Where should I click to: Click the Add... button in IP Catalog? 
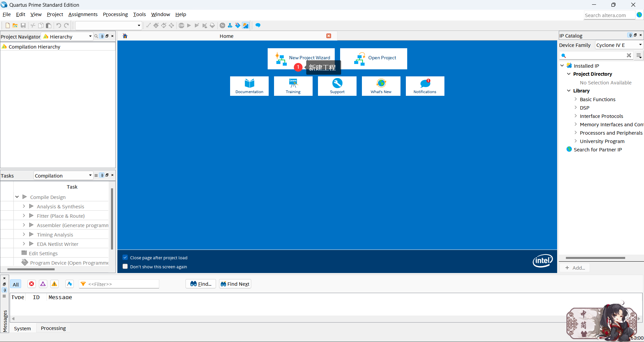coord(575,268)
